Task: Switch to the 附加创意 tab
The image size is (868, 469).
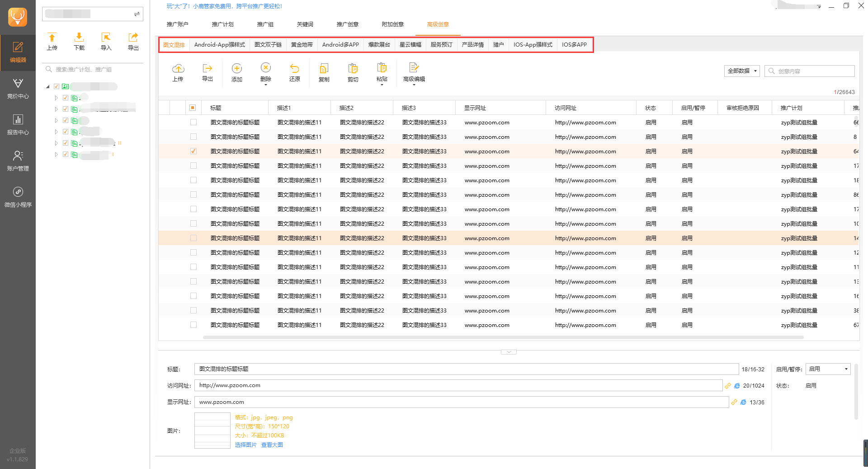Action: (393, 24)
